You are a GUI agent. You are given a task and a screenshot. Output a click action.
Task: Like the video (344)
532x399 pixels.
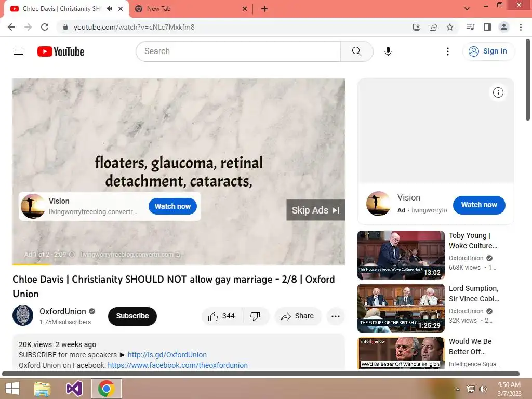point(222,316)
